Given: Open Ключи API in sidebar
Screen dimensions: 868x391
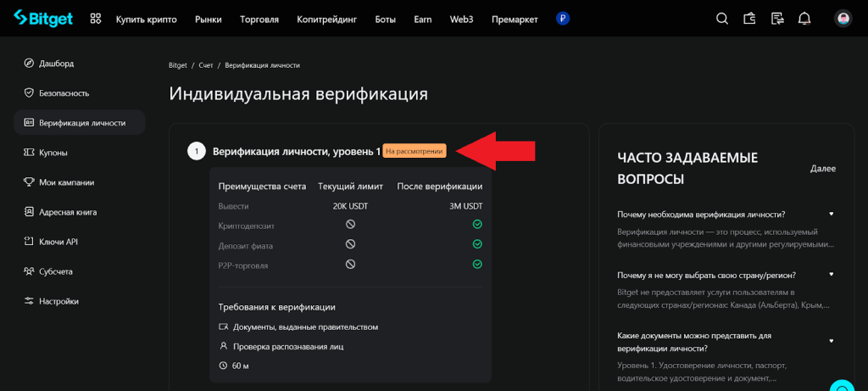Looking at the screenshot, I should click(58, 242).
